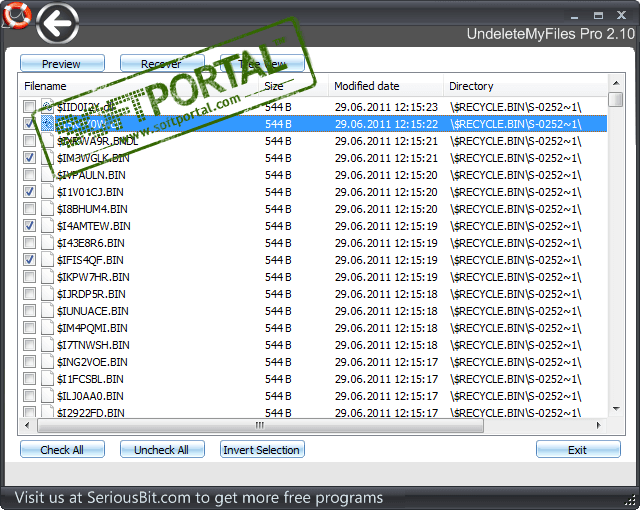Click the vertical scrollbar down arrow

click(616, 409)
